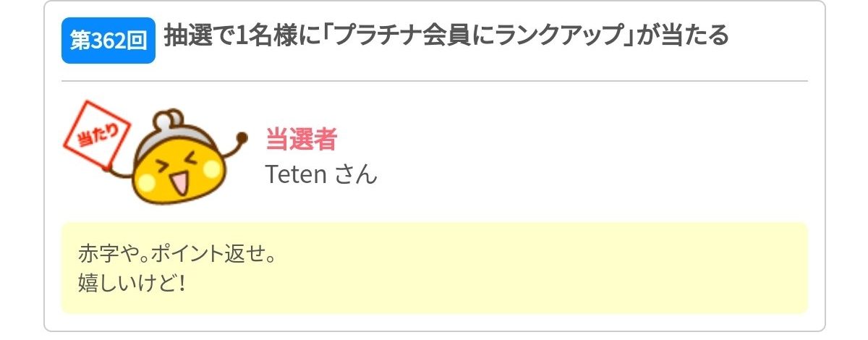This screenshot has height=340, width=868.
Task: Click the が当たる ending of the heading
Action: 681,36
